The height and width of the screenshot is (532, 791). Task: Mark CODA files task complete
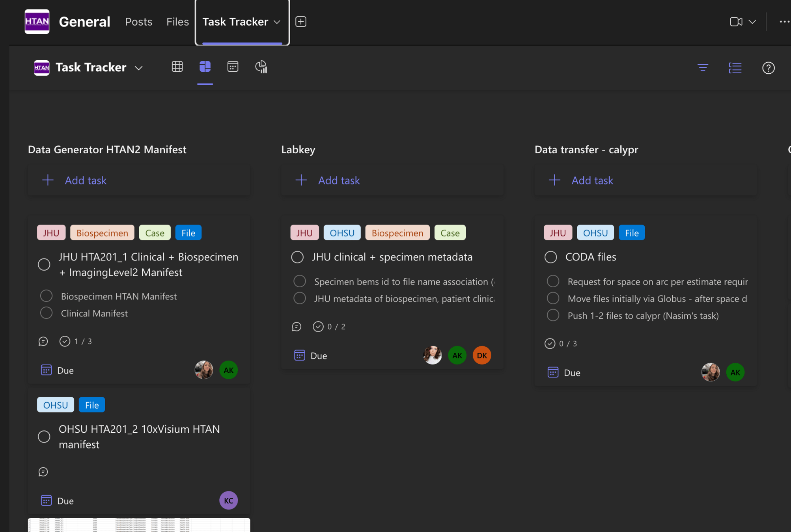[550, 257]
